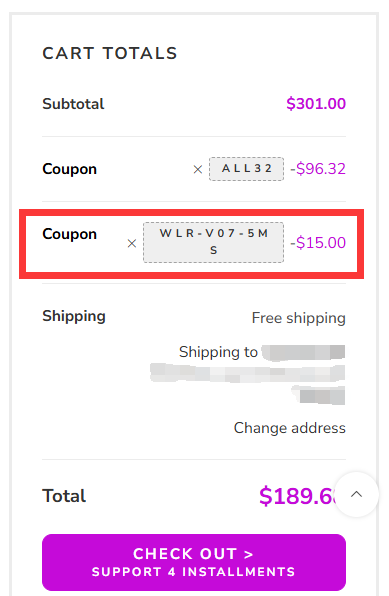Remove the WLR-V07-5MS coupon with its X icon
389x596 pixels.
tap(132, 243)
